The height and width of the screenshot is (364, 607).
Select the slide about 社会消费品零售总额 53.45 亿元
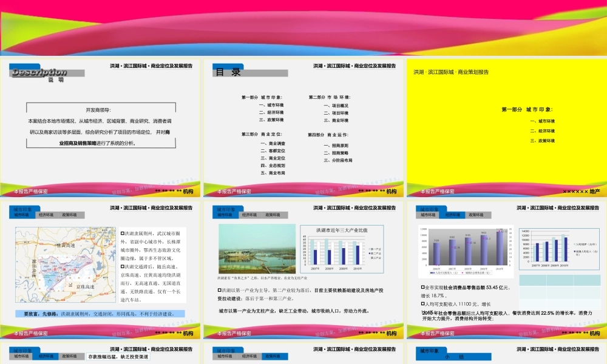[507, 270]
